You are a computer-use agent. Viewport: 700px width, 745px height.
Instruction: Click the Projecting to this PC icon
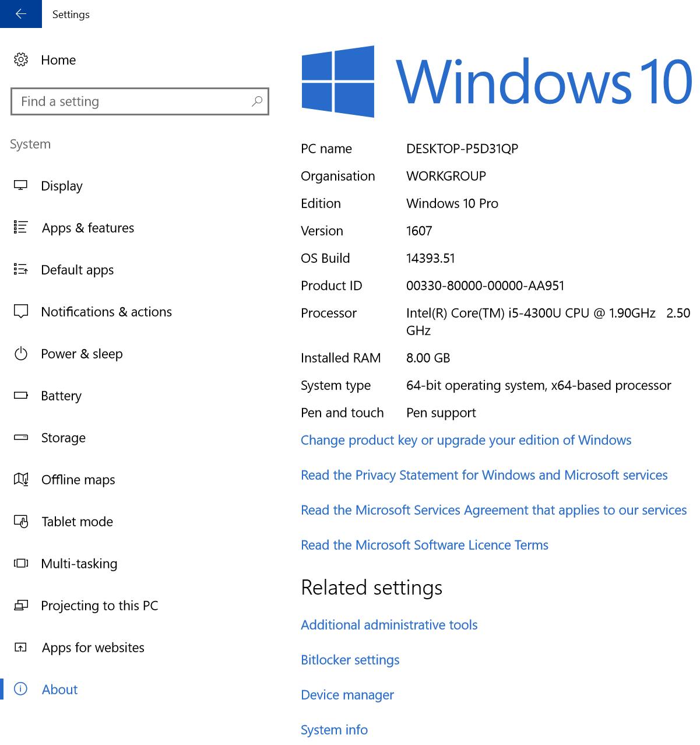point(21,605)
